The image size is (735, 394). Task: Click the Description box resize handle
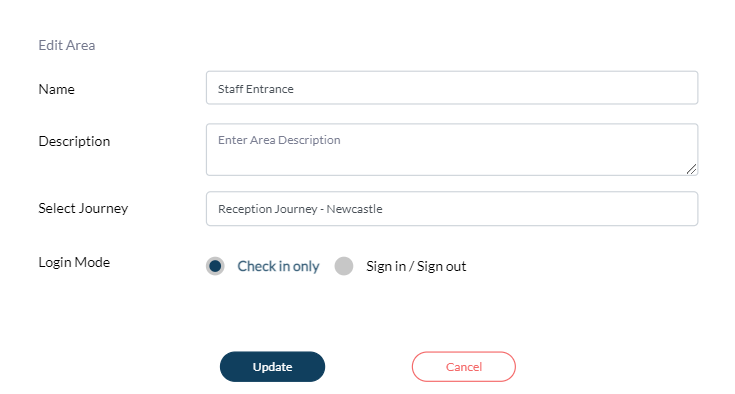(x=691, y=169)
